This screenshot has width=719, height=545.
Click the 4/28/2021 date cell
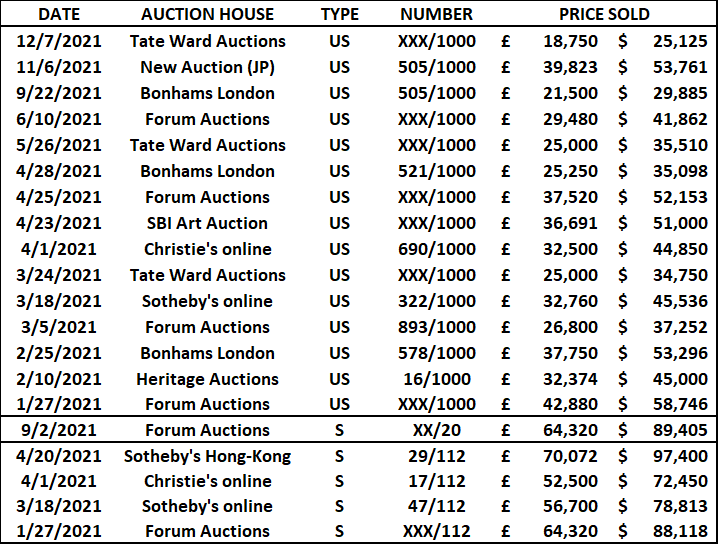(59, 171)
